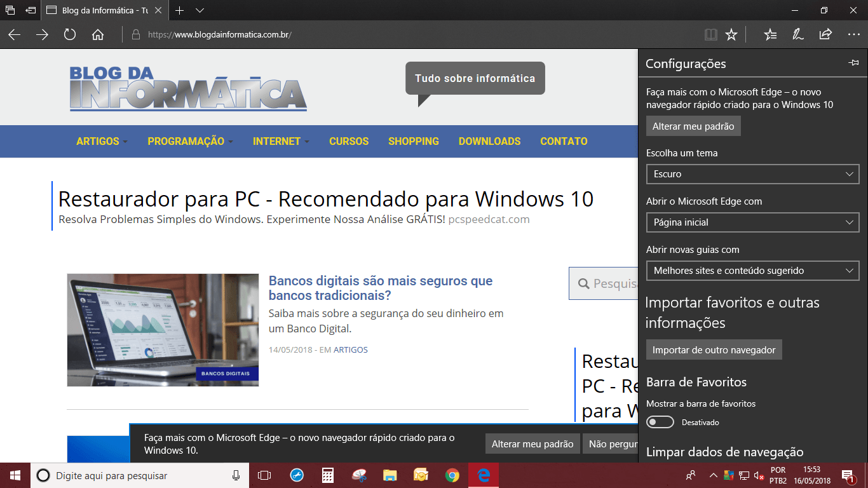Open Task View from the taskbar
This screenshot has width=868, height=488.
coord(264,475)
